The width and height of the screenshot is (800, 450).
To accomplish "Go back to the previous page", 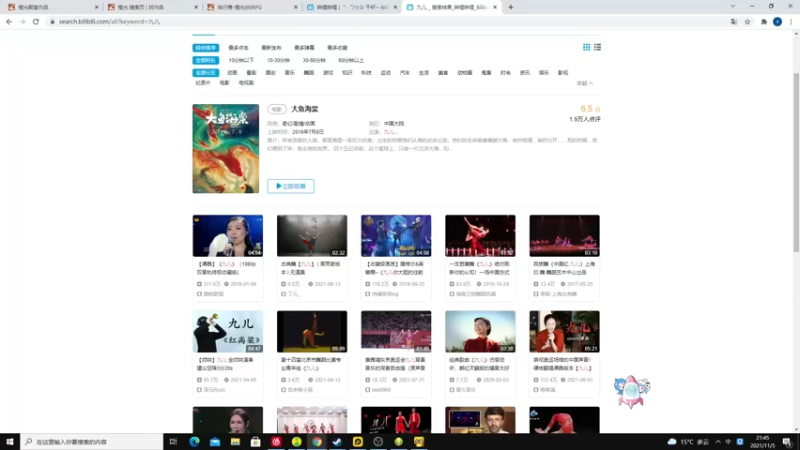I will [9, 21].
